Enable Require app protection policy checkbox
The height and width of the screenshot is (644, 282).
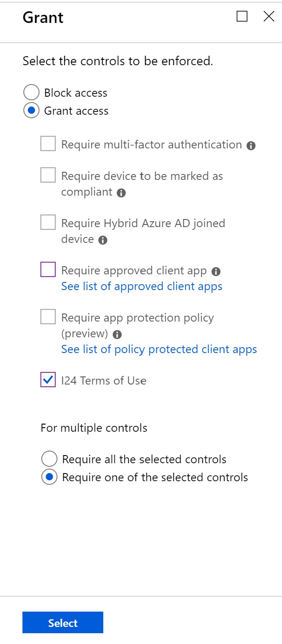[48, 317]
